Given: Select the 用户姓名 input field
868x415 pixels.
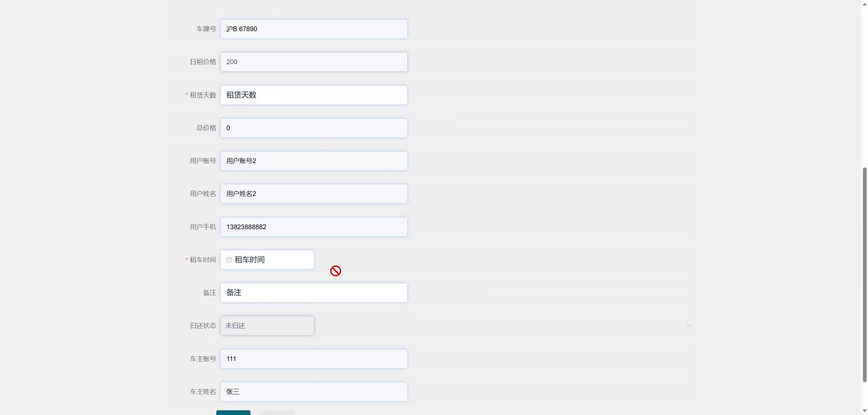Looking at the screenshot, I should point(314,194).
